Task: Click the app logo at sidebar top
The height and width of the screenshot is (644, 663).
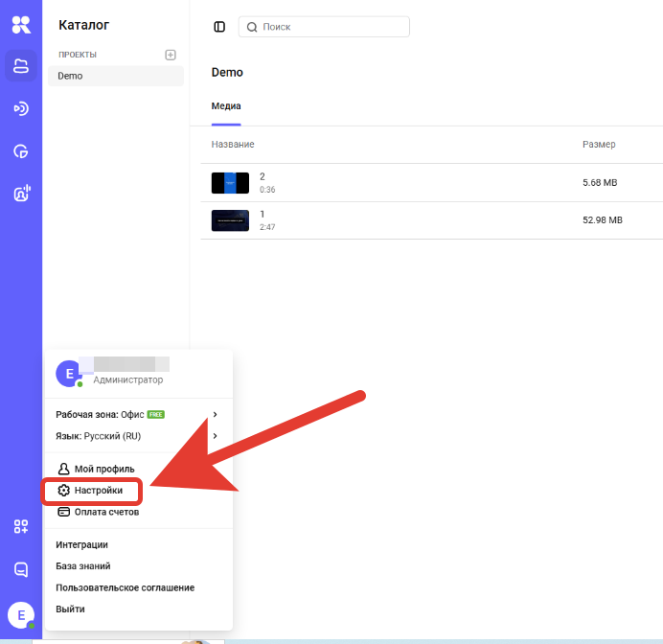Action: (21, 25)
